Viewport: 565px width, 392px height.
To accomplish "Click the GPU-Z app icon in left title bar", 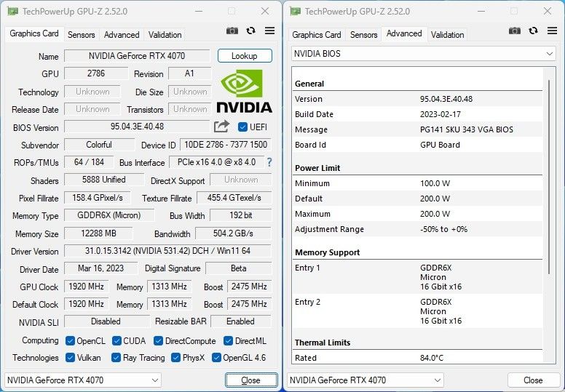I will point(13,12).
